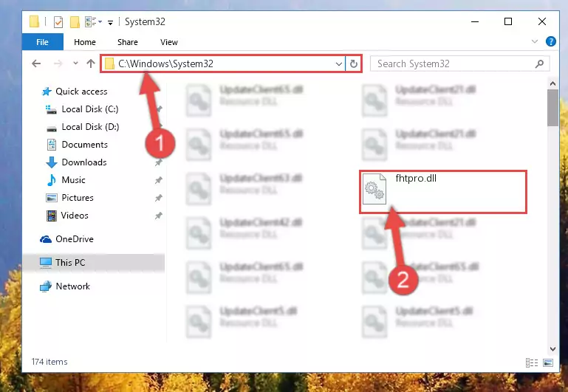Expand the ribbon with the chevron
The image size is (568, 392).
coord(534,41)
